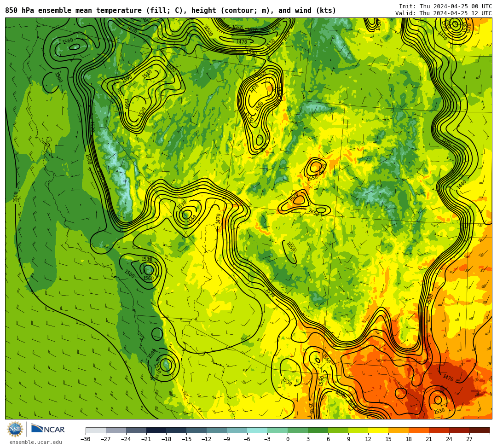This screenshot has width=497, height=448.
Task: Pick the -15 to -12 steel blue swatch
Action: [x=197, y=430]
